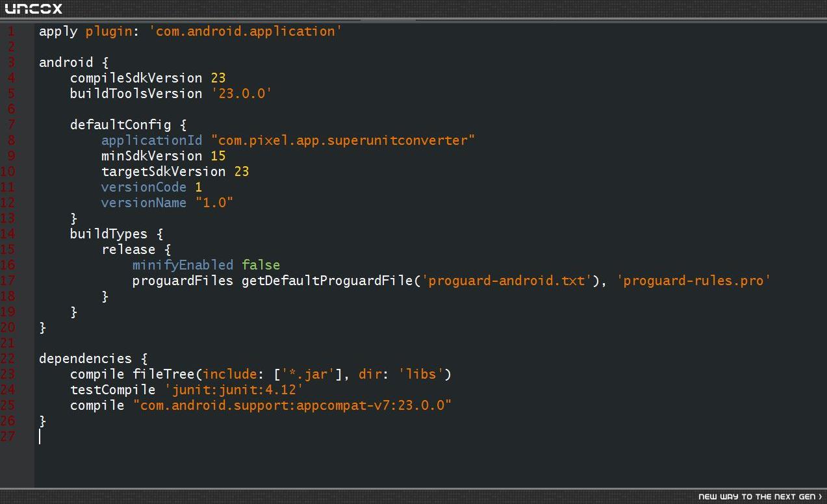The image size is (827, 504).
Task: Click the 'testCompile' keyword
Action: pos(113,390)
